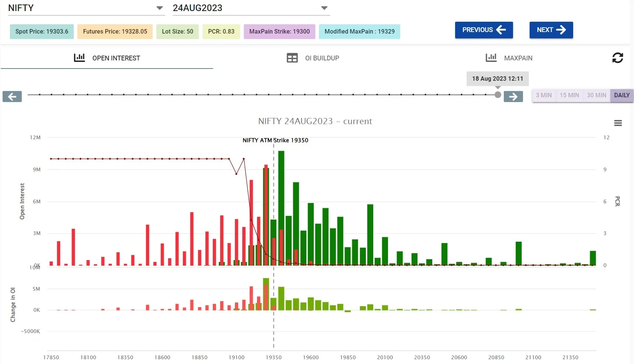Go to NEXT expiry
The width and height of the screenshot is (634, 364).
[x=551, y=30]
